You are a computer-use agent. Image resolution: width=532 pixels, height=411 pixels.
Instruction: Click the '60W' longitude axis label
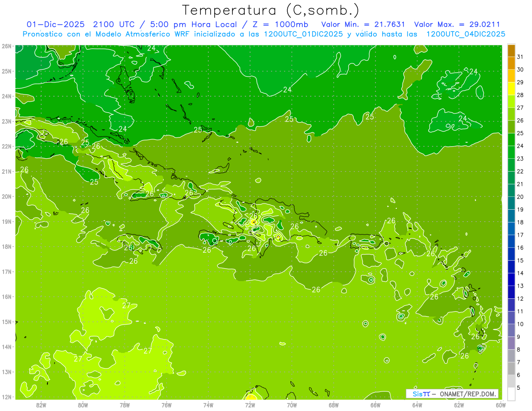click(x=501, y=405)
